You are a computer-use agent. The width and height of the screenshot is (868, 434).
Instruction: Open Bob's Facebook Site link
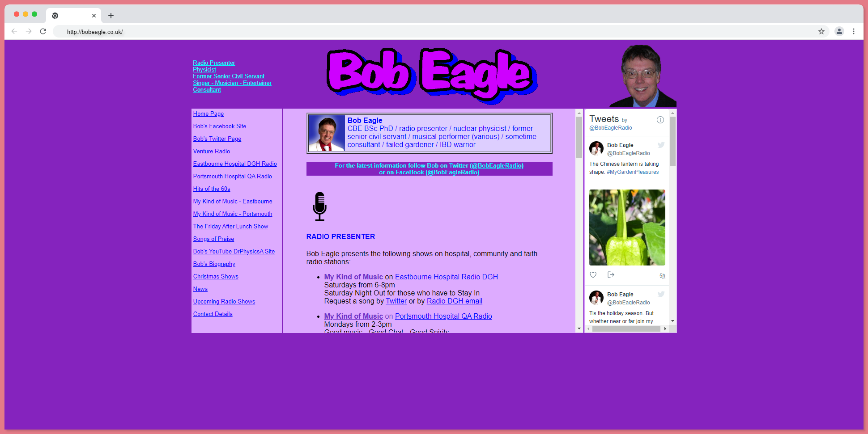[x=219, y=126]
